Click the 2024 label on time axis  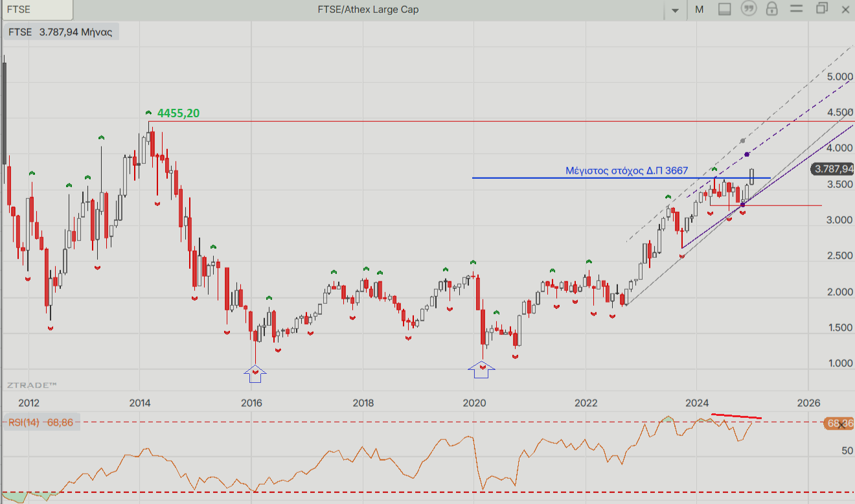tap(697, 402)
